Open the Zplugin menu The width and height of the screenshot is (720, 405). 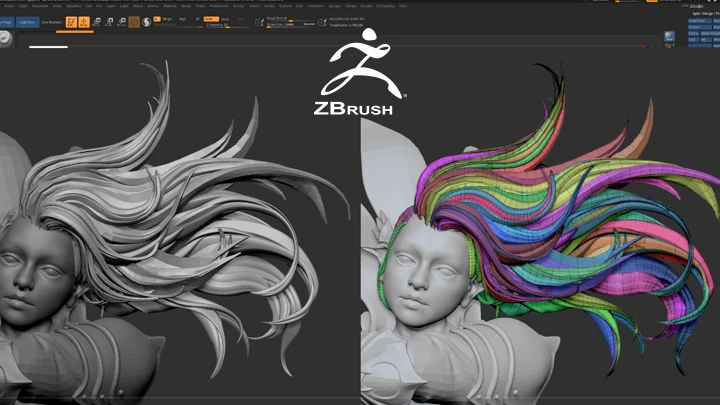[x=334, y=6]
